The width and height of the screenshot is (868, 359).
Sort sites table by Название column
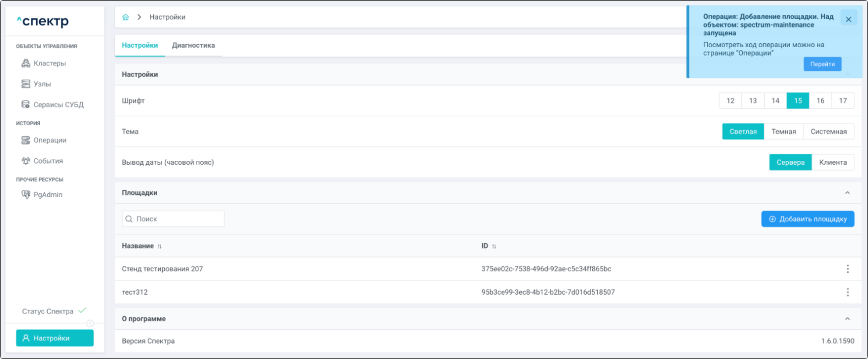click(x=159, y=246)
